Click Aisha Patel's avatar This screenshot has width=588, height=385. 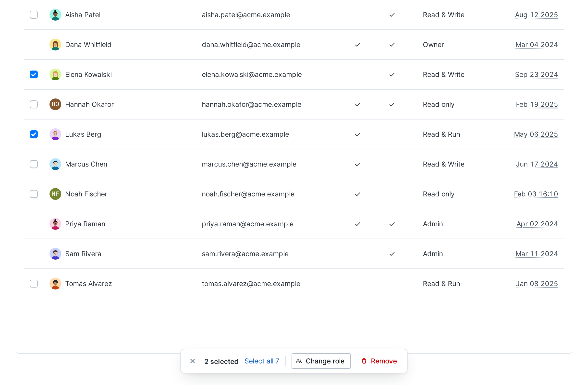55,15
